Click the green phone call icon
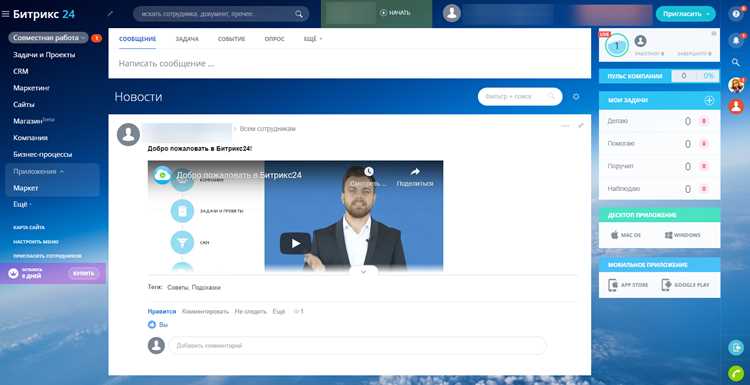This screenshot has height=385, width=750. [x=736, y=373]
